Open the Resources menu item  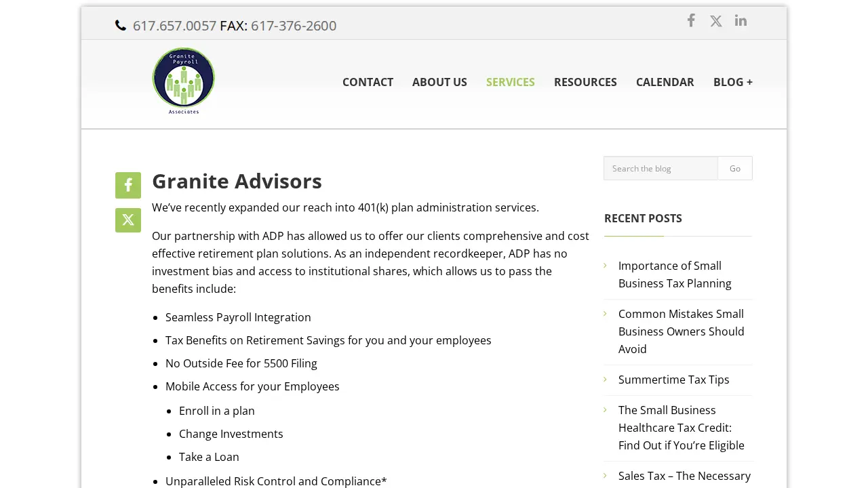click(x=585, y=82)
